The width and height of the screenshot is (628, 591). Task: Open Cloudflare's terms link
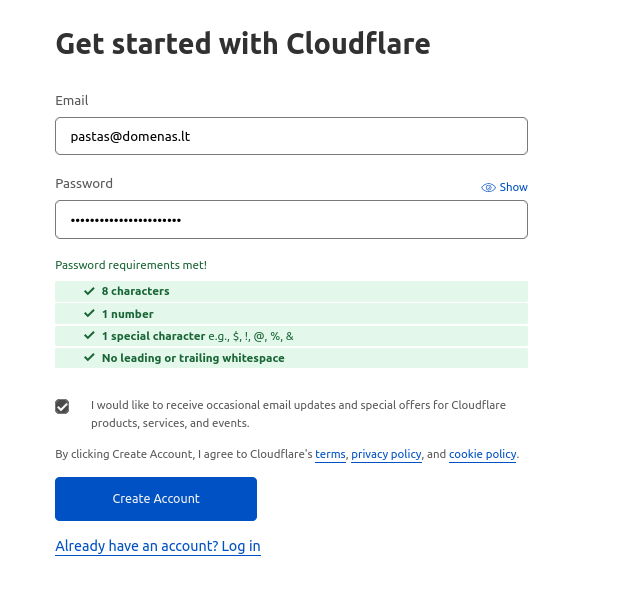tap(330, 454)
